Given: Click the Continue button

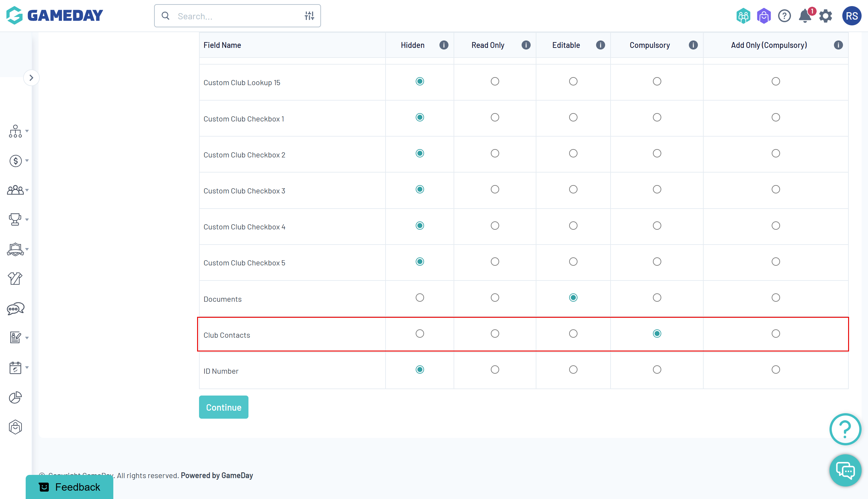Looking at the screenshot, I should pyautogui.click(x=224, y=407).
